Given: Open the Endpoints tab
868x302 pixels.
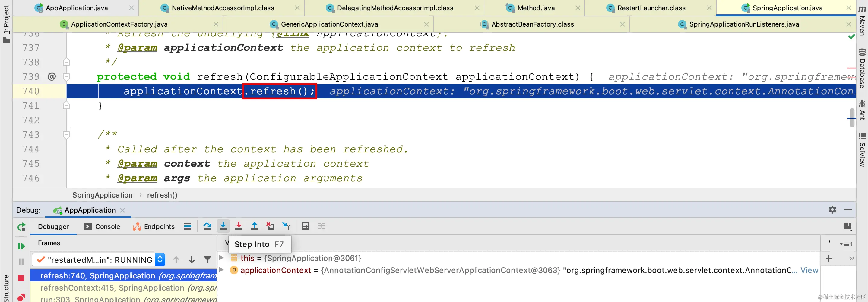Looking at the screenshot, I should [x=154, y=226].
